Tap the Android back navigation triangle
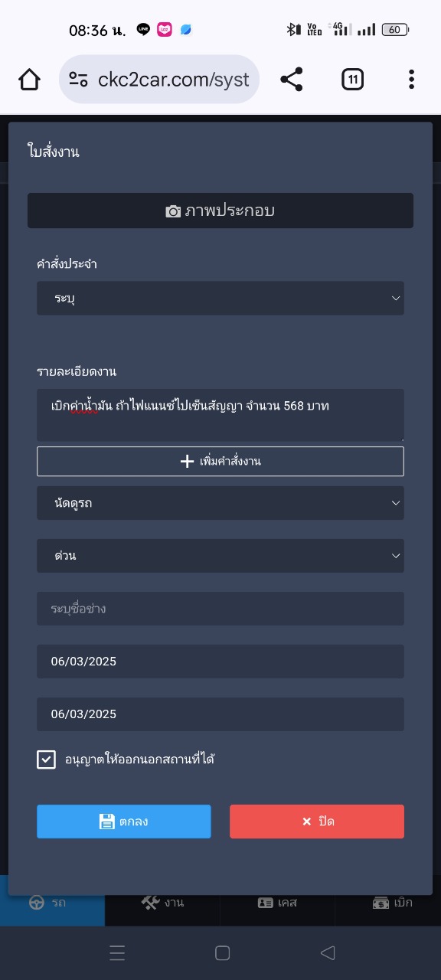 click(x=328, y=952)
